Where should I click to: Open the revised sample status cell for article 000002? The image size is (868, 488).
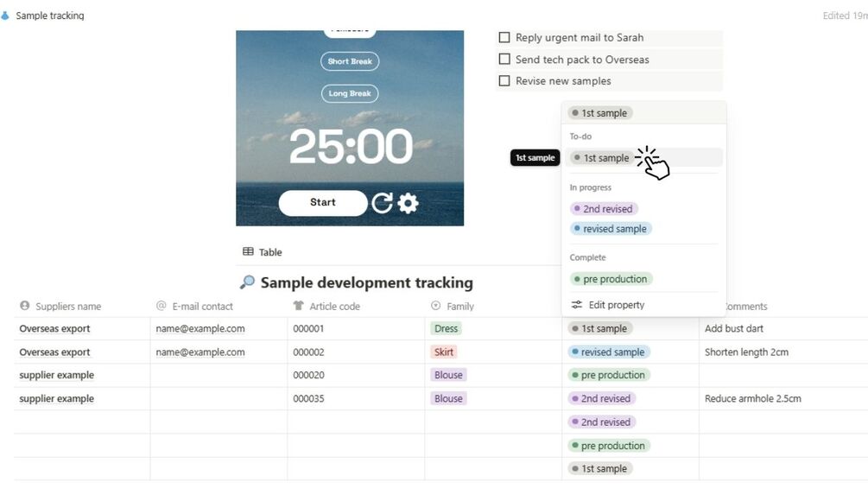point(609,352)
